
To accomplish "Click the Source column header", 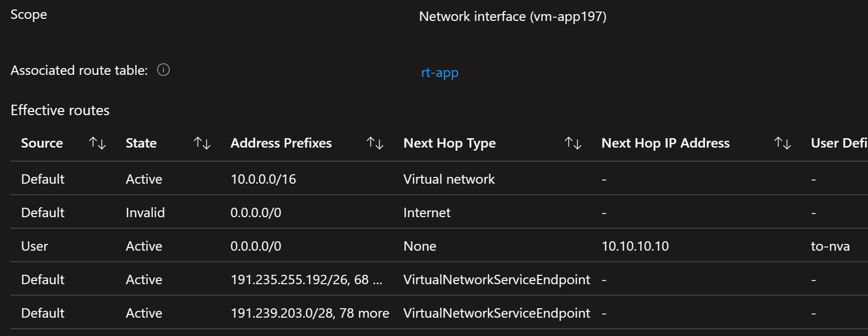I will [x=42, y=143].
